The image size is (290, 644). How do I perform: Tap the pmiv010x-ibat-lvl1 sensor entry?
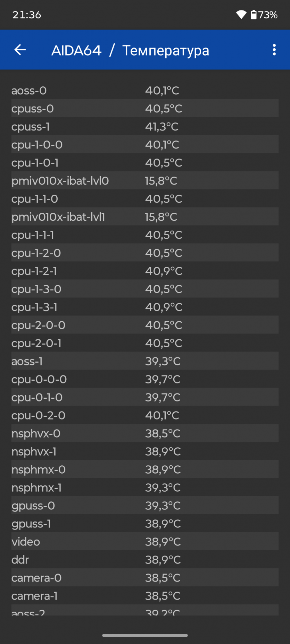(145, 217)
